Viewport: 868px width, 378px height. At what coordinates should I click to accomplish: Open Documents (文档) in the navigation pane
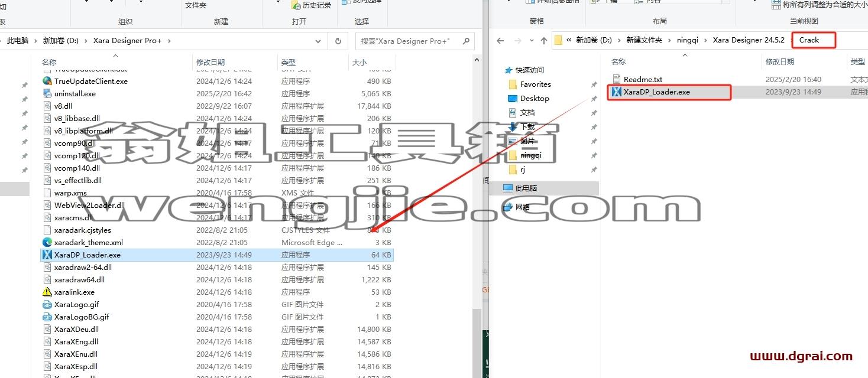click(522, 112)
